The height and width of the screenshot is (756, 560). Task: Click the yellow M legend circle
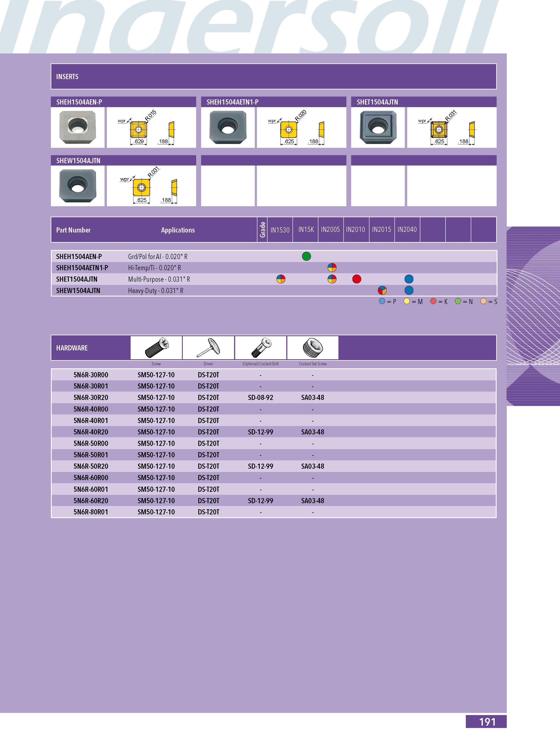[407, 301]
